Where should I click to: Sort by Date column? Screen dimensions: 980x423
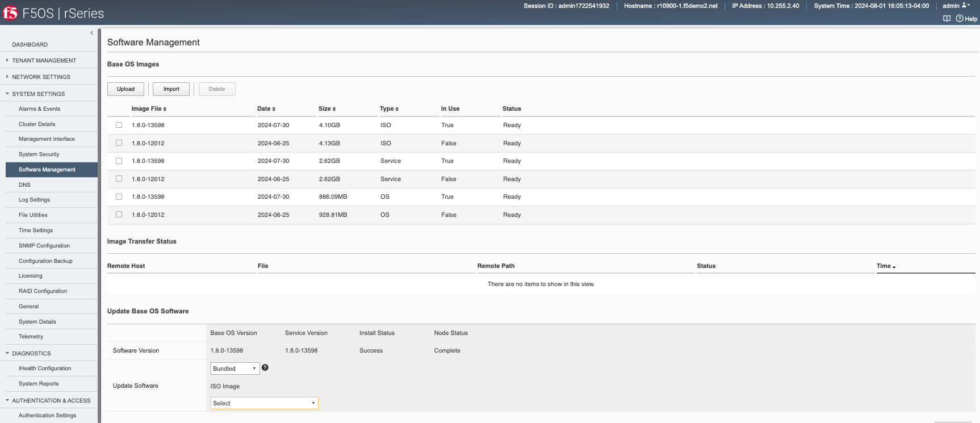point(266,108)
